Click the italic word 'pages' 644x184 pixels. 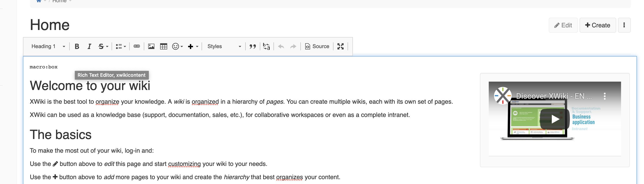click(x=275, y=102)
